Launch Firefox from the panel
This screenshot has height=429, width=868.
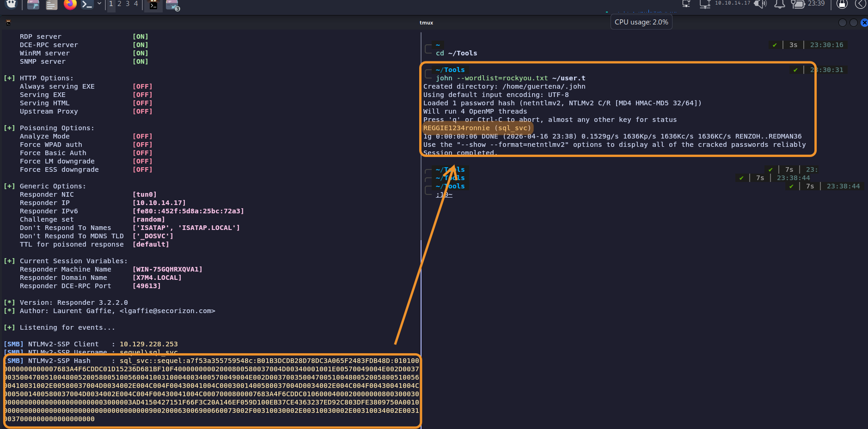70,5
